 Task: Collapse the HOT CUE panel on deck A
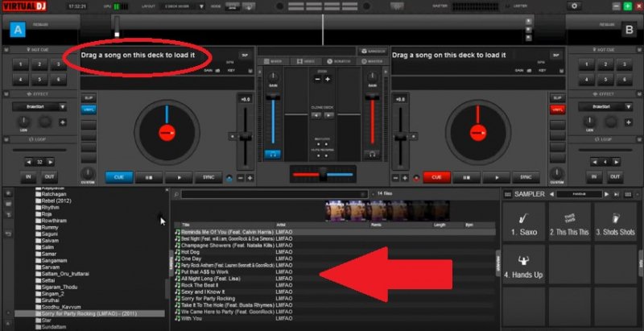(x=7, y=50)
